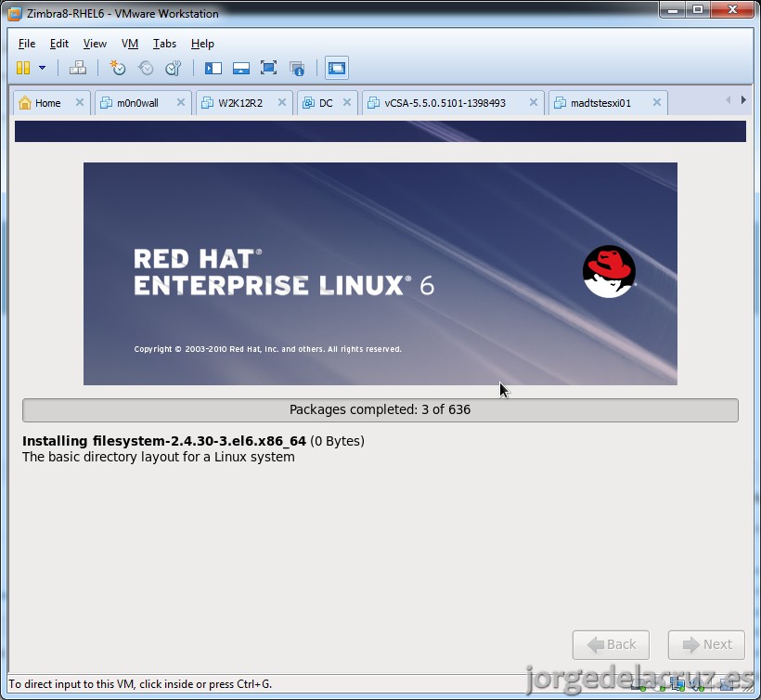Pause the running virtual machine
This screenshot has height=700, width=761.
[x=23, y=68]
